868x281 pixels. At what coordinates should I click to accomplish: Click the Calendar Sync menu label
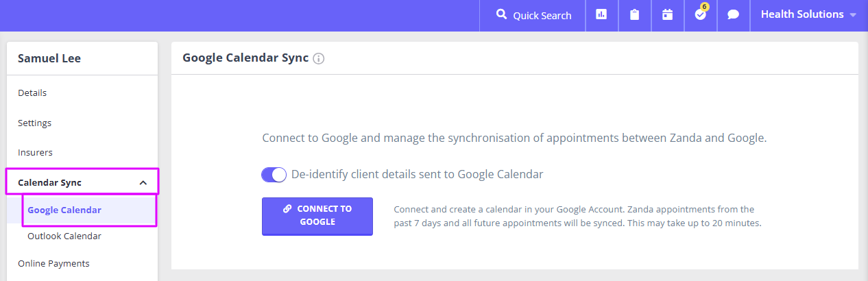click(49, 183)
